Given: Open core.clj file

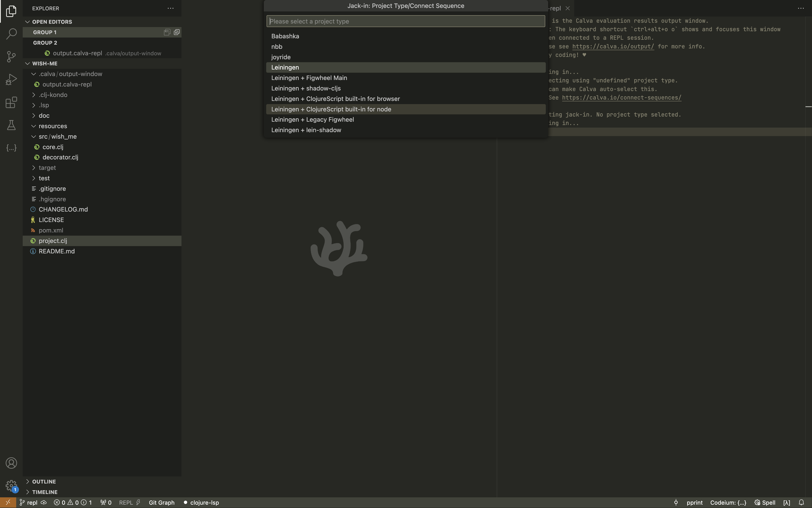Looking at the screenshot, I should click(102, 147).
